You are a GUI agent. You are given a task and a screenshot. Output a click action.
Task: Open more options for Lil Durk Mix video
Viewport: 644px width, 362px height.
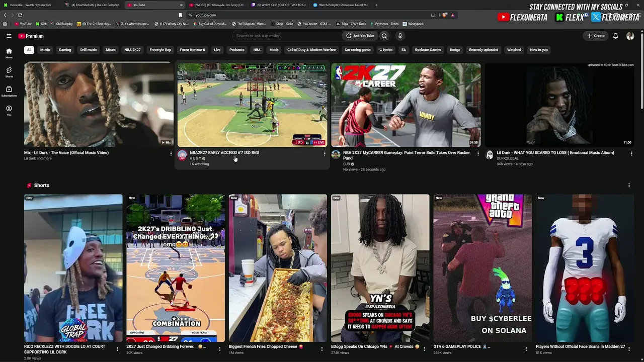[171, 153]
